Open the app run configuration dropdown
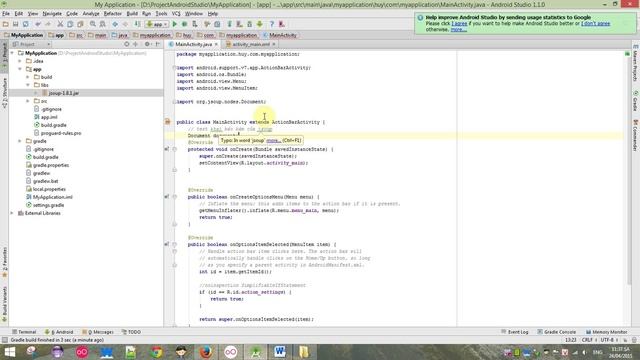The height and width of the screenshot is (360, 640). [157, 24]
